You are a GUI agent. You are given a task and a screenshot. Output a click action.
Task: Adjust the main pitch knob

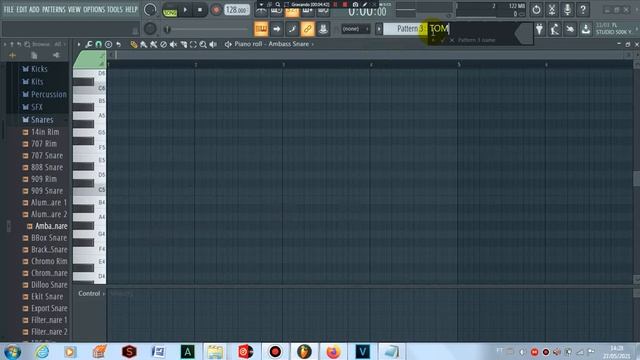pos(150,29)
